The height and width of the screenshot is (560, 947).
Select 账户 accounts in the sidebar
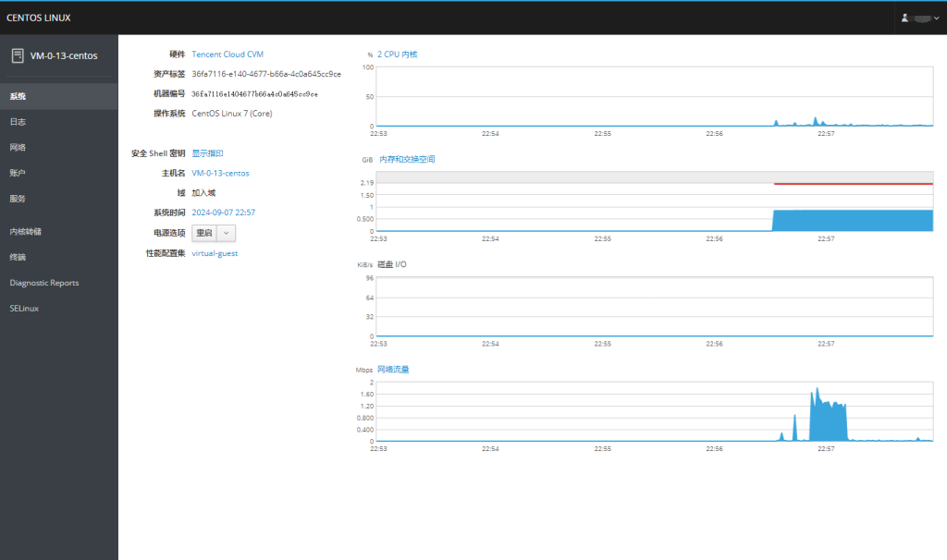click(x=18, y=173)
